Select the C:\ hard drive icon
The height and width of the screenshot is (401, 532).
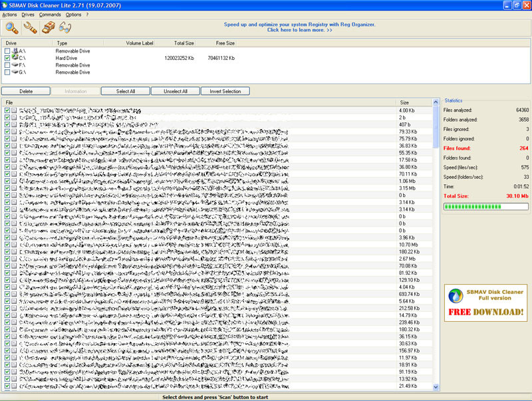(x=15, y=58)
